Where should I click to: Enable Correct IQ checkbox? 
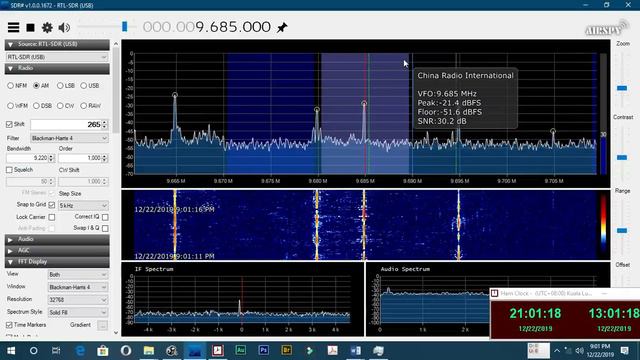point(105,217)
